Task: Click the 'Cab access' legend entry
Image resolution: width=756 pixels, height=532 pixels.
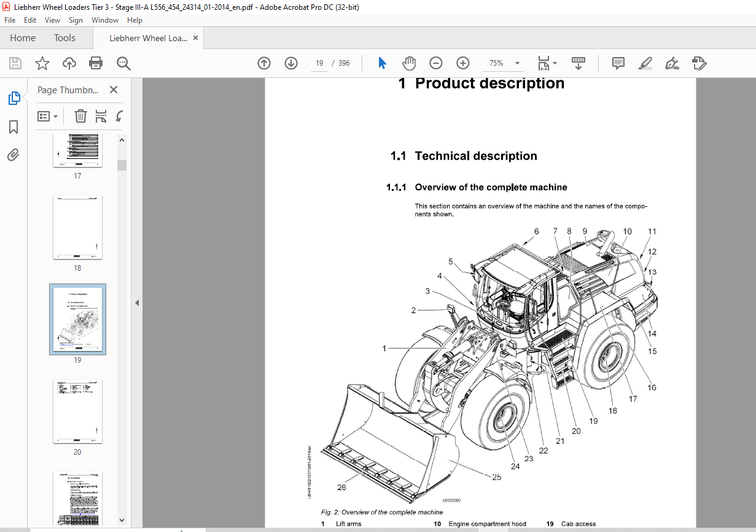Action: [578, 524]
